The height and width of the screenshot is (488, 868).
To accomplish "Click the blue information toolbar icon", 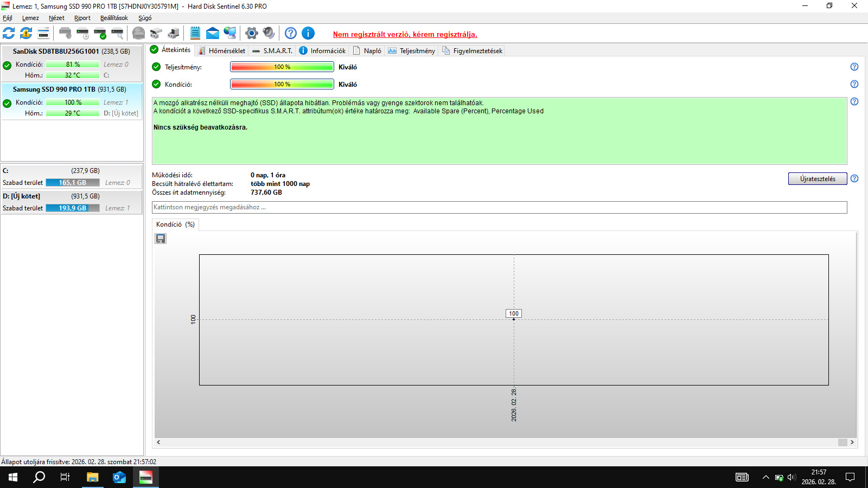I will 308,33.
